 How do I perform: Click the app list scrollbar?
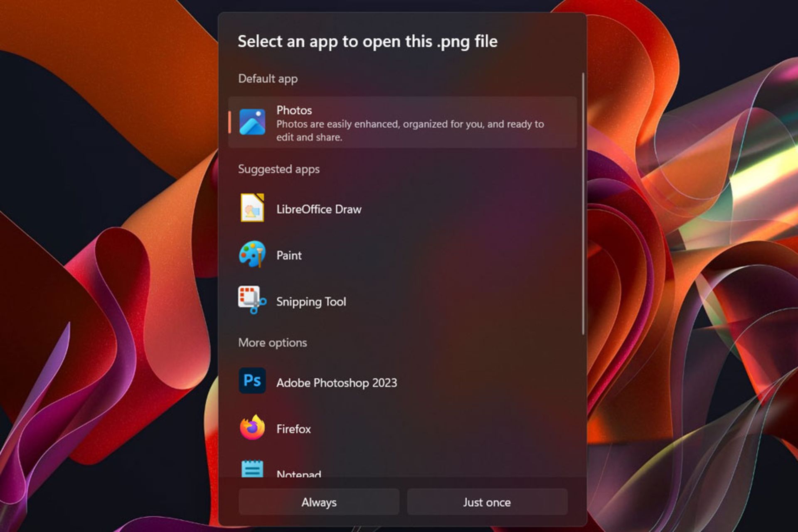click(583, 203)
